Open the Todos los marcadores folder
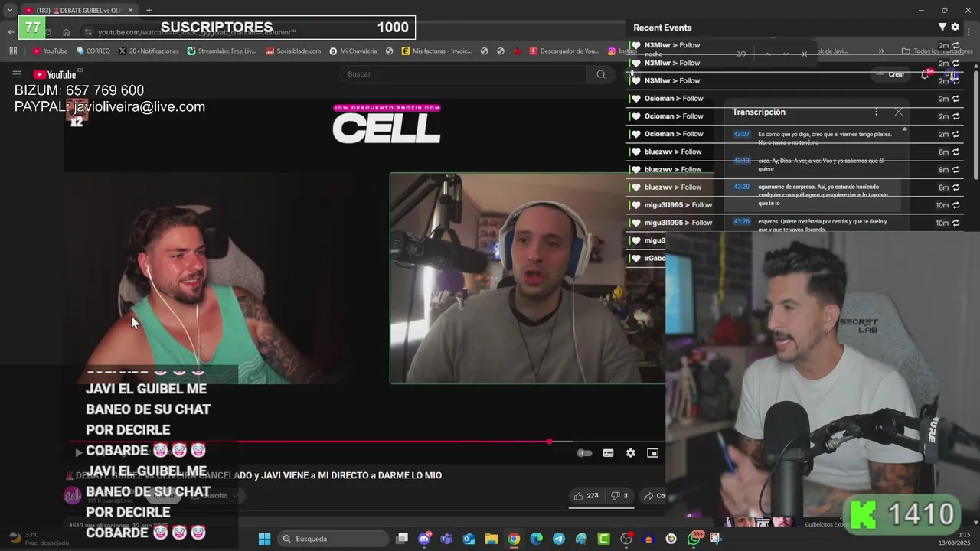The image size is (980, 551). coord(937,51)
